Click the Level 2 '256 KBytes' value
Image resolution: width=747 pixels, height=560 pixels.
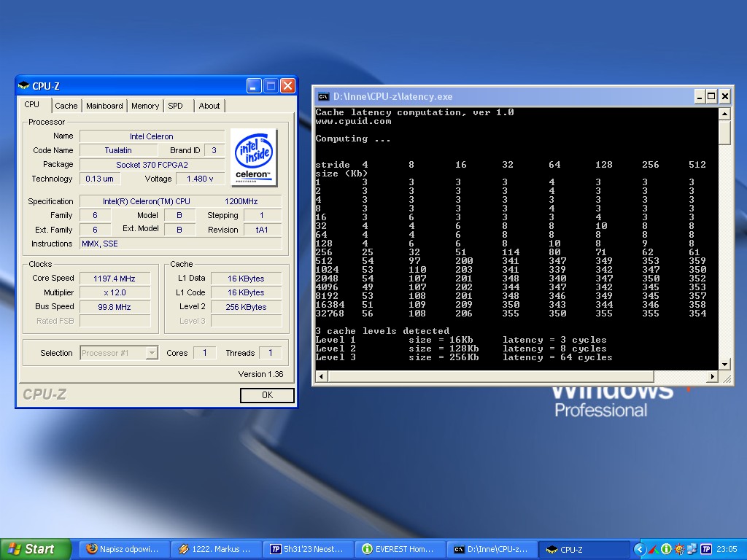[x=246, y=307]
